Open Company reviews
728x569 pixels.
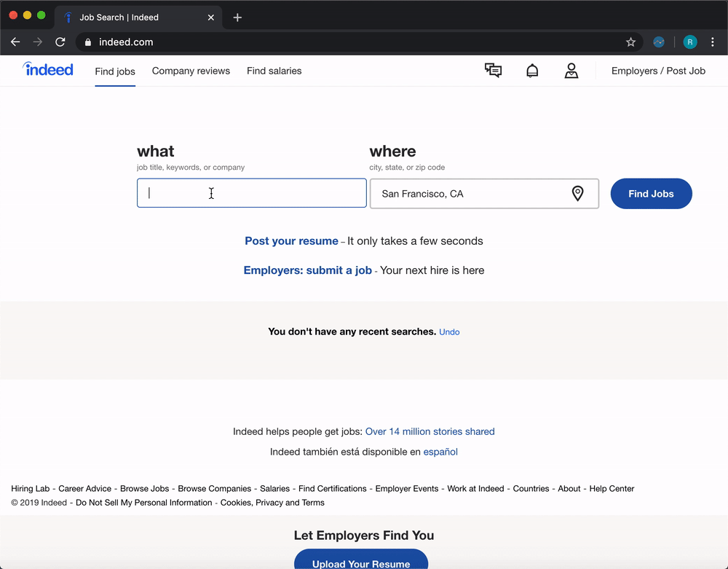coord(191,71)
